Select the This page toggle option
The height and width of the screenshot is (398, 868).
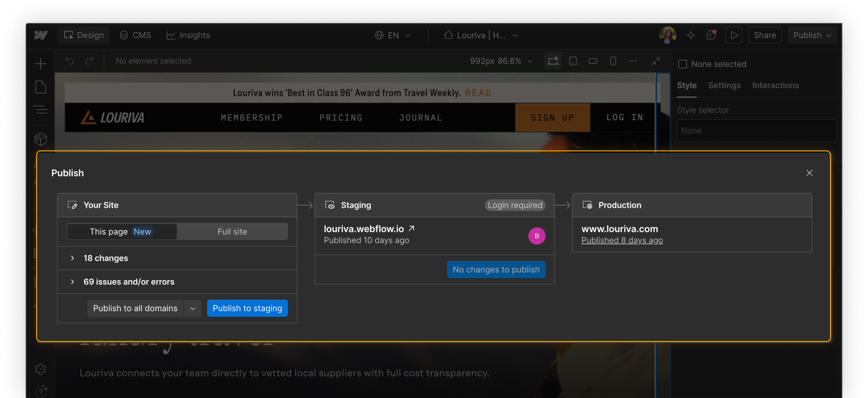click(122, 232)
